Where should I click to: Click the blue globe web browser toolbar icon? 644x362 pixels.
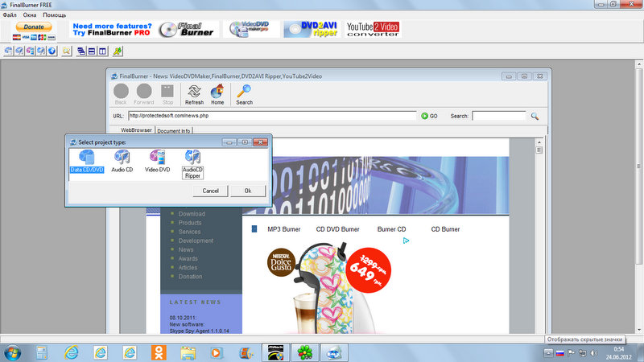pyautogui.click(x=52, y=51)
